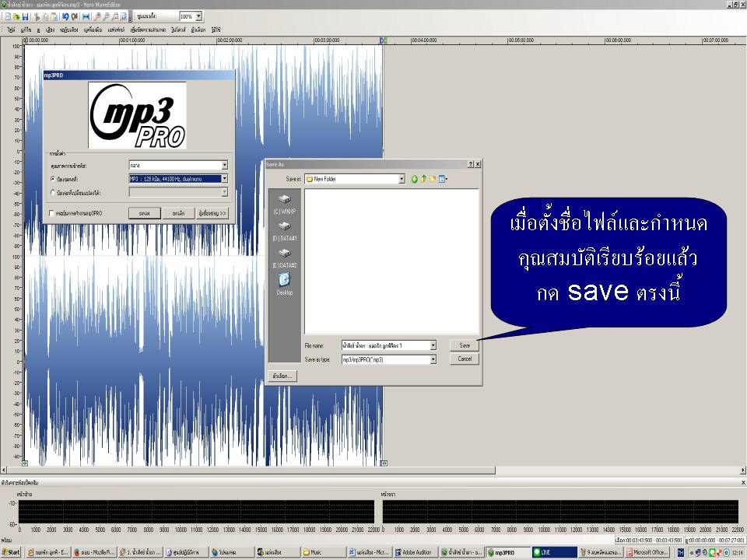Select the second (variable bitrate) radio button
Screen dimensions: 747x560
pos(53,193)
